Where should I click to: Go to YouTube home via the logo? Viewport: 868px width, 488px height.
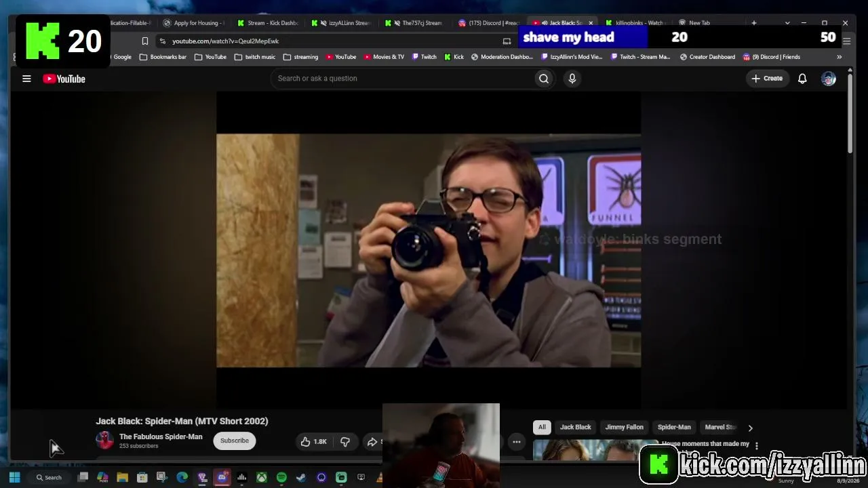click(x=64, y=79)
